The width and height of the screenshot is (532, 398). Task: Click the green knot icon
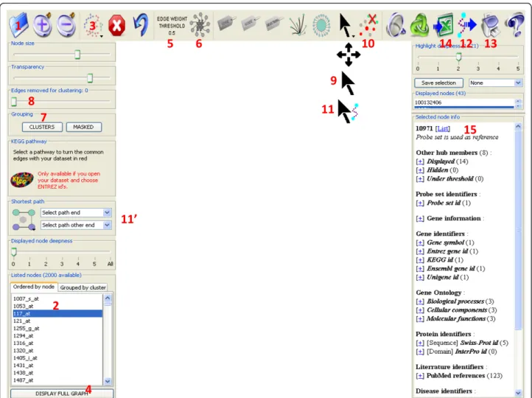420,25
